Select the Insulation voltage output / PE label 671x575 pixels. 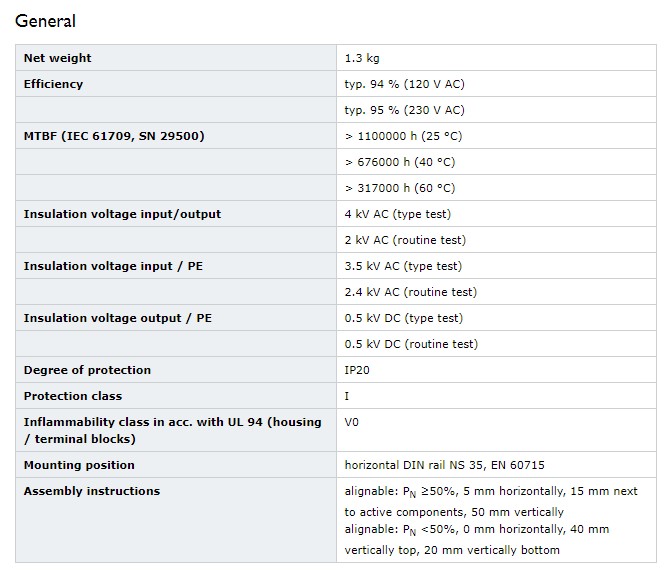tap(118, 318)
